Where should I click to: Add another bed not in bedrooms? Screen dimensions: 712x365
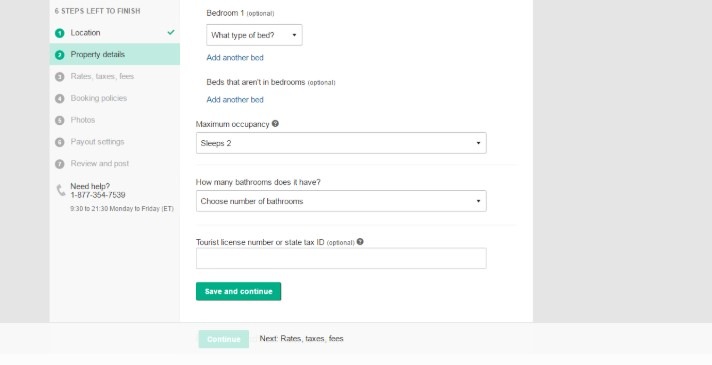[235, 100]
